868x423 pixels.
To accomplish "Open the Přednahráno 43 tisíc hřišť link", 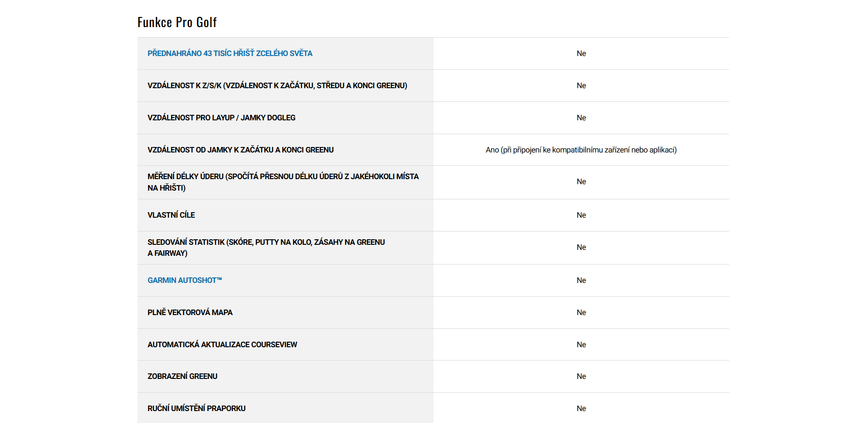I will [230, 53].
